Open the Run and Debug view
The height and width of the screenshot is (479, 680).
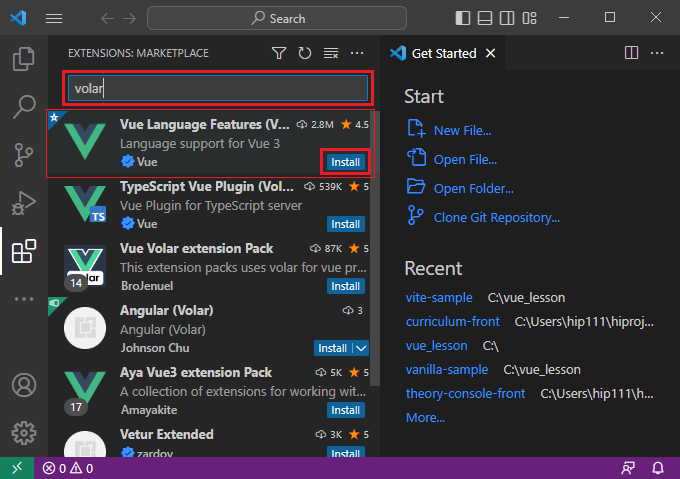click(23, 202)
